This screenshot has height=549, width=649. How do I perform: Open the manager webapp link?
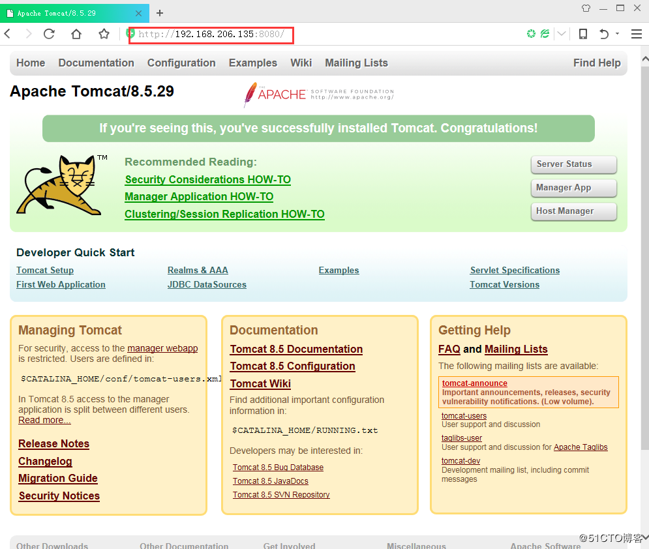coord(163,349)
